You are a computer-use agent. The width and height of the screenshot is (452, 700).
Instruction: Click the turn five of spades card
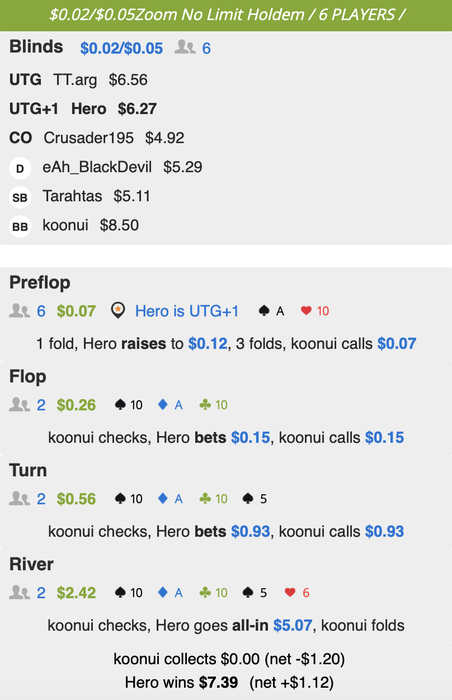pos(254,499)
